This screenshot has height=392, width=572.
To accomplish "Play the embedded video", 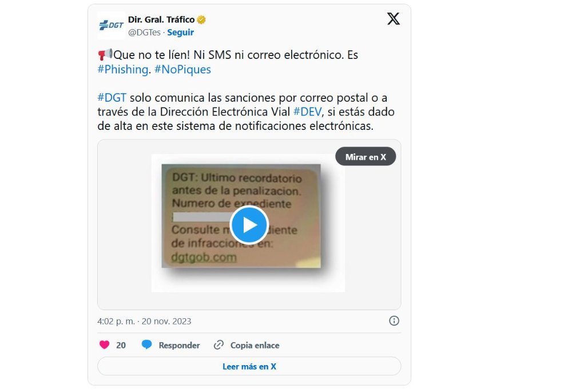I will pyautogui.click(x=249, y=225).
